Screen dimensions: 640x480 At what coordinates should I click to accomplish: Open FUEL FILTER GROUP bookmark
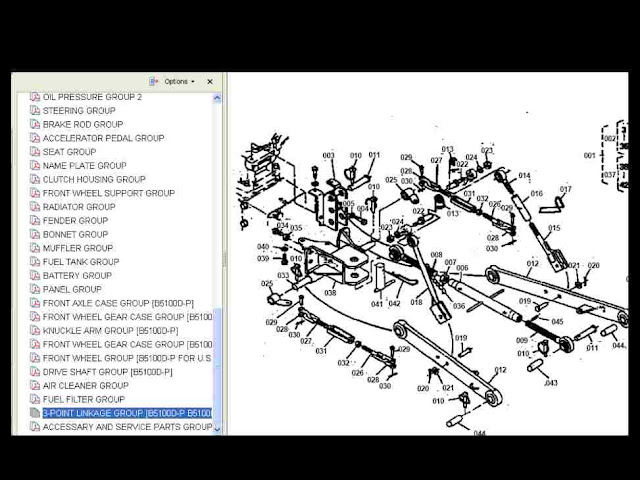(84, 400)
